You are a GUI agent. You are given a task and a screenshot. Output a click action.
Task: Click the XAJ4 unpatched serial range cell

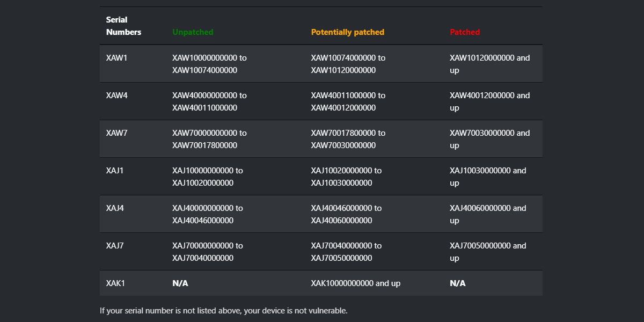(207, 214)
